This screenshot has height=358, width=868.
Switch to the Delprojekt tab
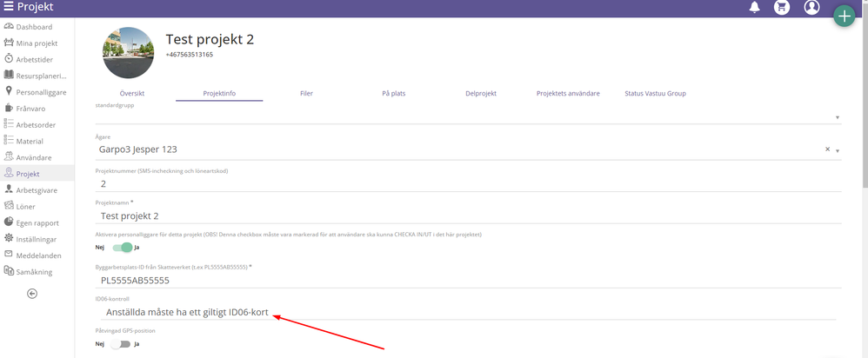click(x=481, y=94)
